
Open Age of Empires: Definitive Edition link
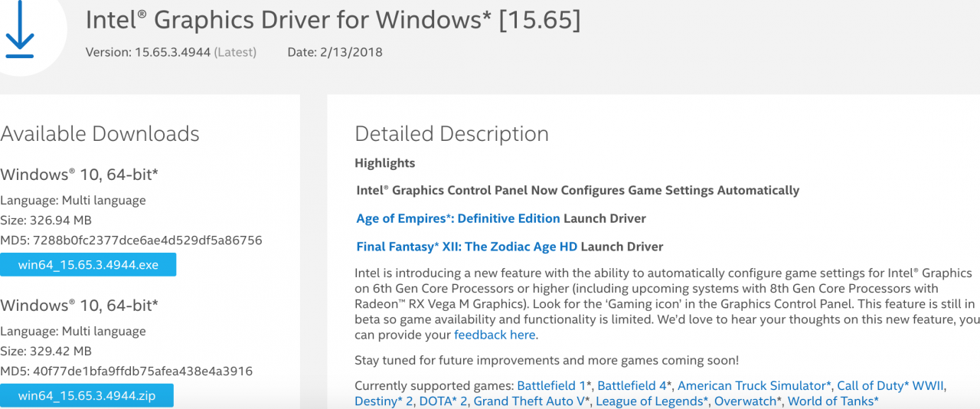pos(458,218)
